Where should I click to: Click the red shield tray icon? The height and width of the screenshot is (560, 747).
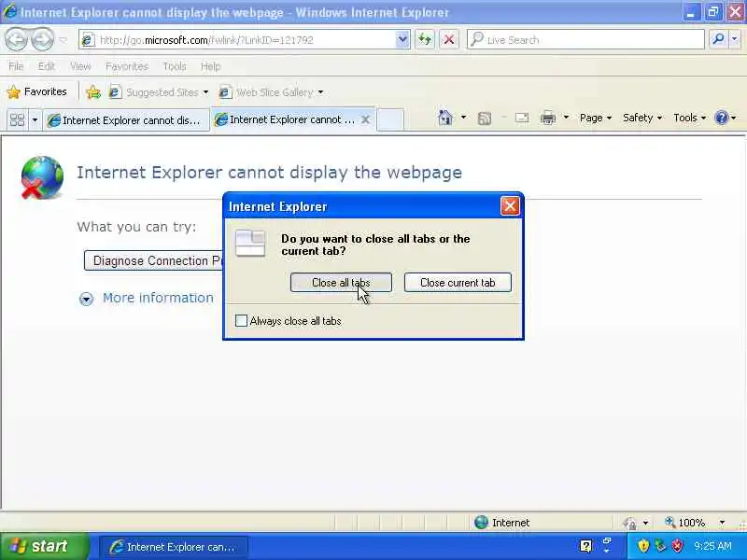[678, 545]
